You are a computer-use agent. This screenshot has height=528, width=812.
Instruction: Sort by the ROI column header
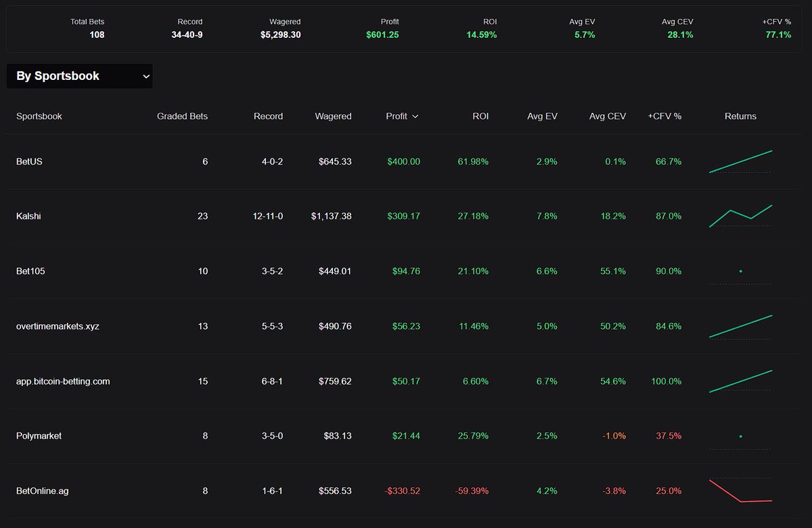click(480, 116)
